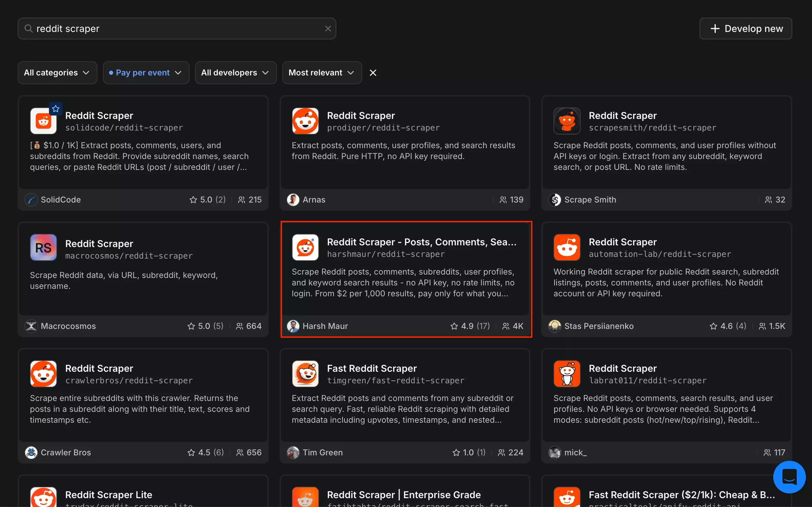Open the Fast Reddit Scraper title
Screen dimensions: 812x507
(x=372, y=368)
